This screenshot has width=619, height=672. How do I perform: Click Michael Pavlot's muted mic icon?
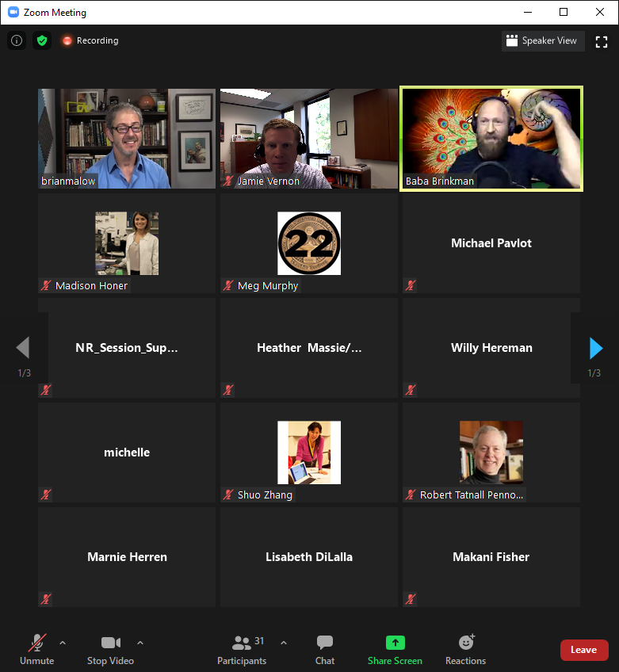(411, 285)
